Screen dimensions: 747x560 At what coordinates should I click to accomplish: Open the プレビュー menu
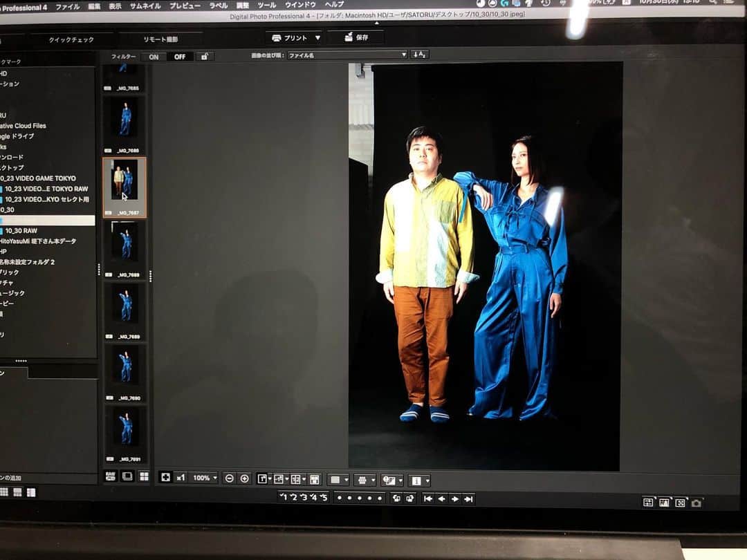click(185, 6)
